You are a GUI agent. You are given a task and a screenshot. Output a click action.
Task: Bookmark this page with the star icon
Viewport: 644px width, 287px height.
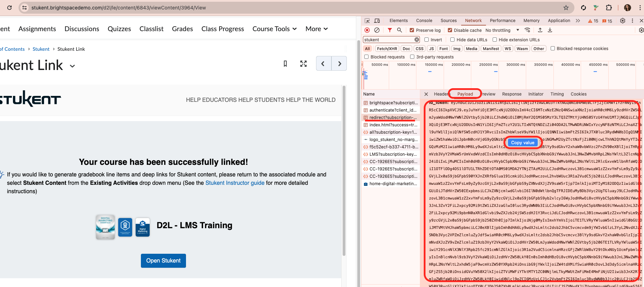click(566, 8)
